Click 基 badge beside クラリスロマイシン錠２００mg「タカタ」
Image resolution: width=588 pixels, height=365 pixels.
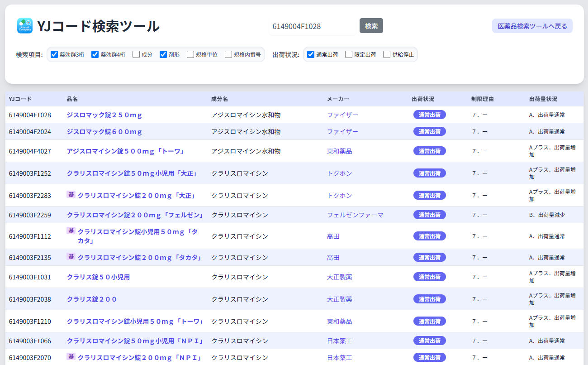pos(71,257)
